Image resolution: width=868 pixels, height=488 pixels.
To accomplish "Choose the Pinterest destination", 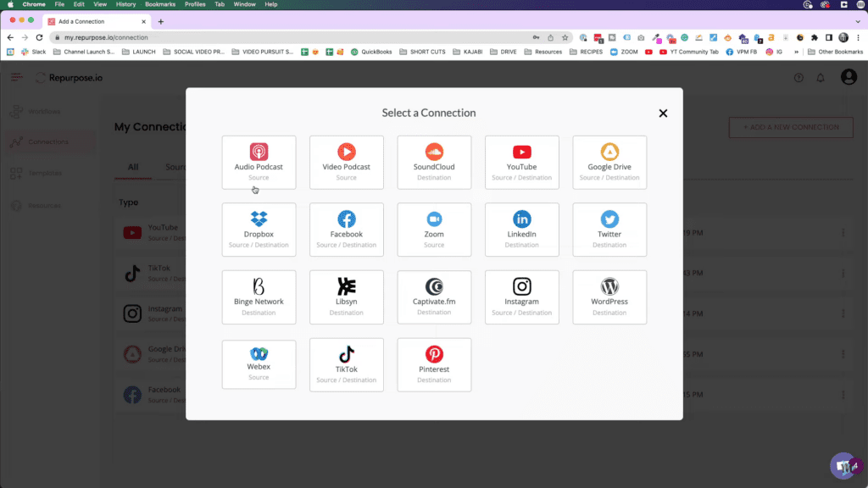I will click(x=434, y=365).
